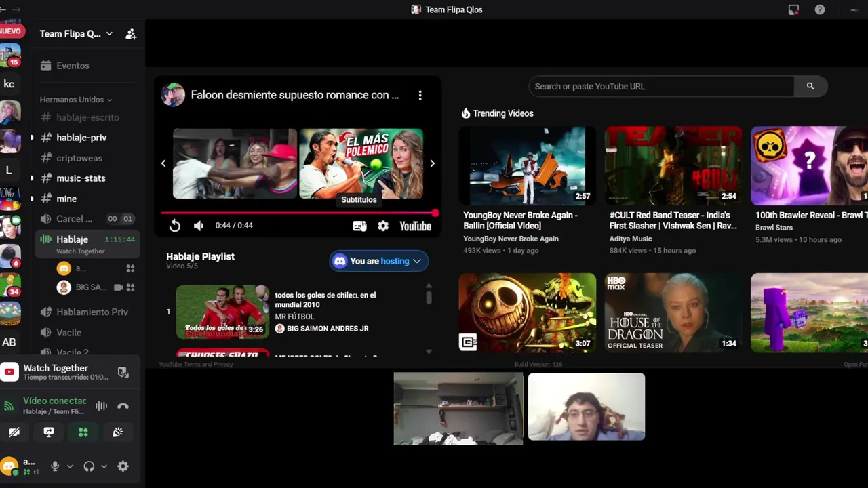Click the EL MÁS POLEMICO suggested thumbnail
Screen dimensions: 868x488
361,163
